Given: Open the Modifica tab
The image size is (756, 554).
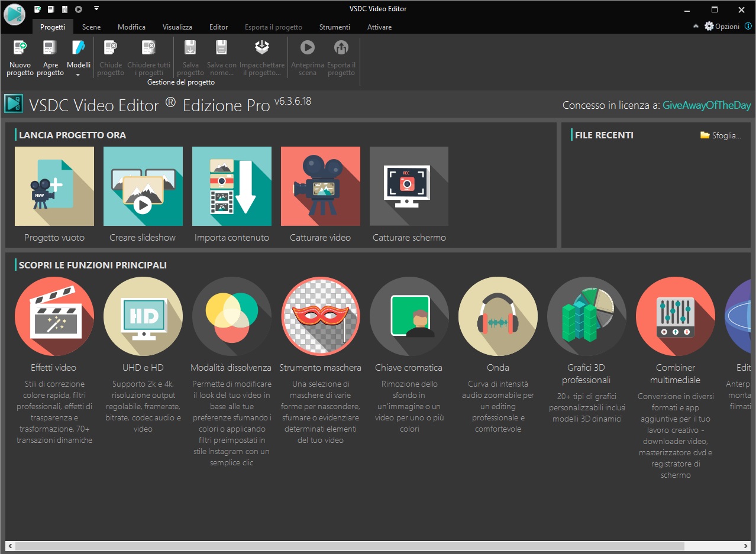Looking at the screenshot, I should tap(131, 27).
